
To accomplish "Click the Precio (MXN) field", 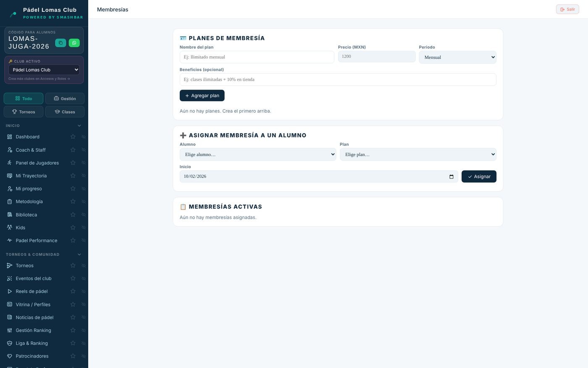I will tap(377, 56).
